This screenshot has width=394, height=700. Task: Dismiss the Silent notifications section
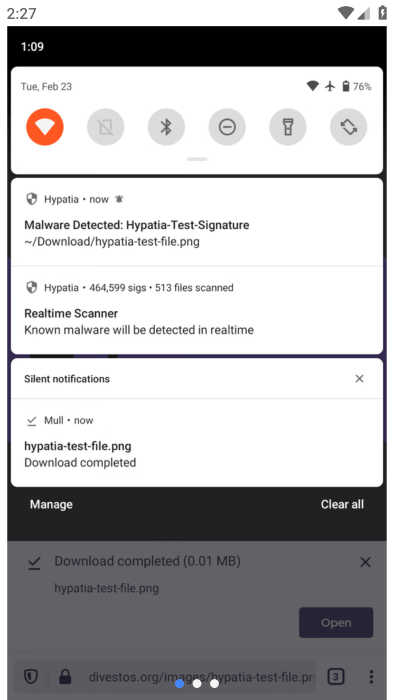tap(359, 379)
